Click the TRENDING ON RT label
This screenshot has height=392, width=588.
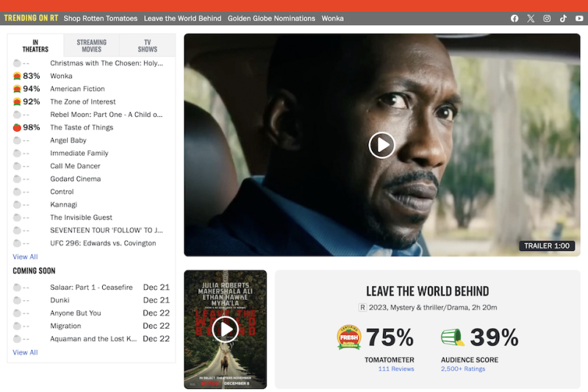coord(31,18)
